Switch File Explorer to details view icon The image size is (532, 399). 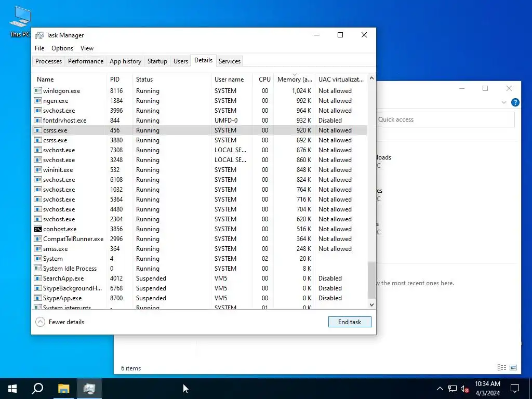(x=502, y=367)
